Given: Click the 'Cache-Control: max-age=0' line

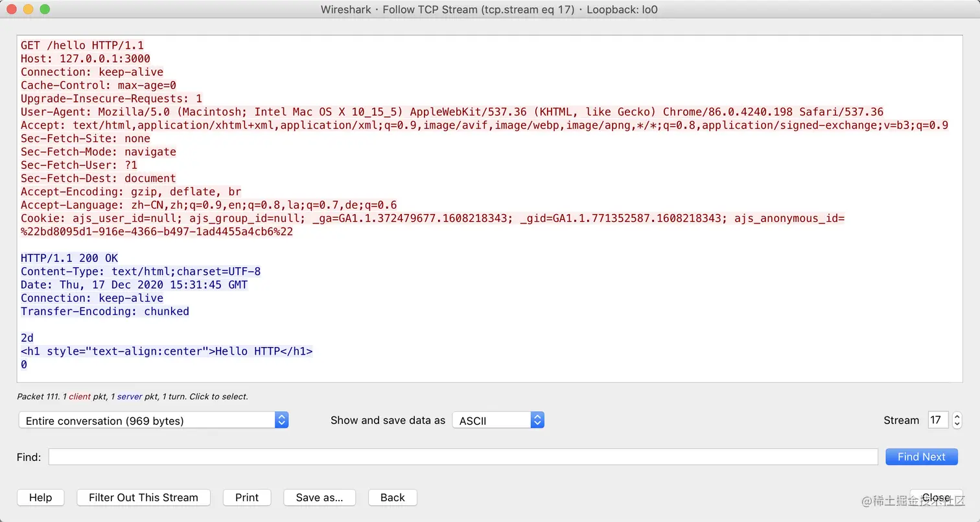Looking at the screenshot, I should [x=99, y=85].
